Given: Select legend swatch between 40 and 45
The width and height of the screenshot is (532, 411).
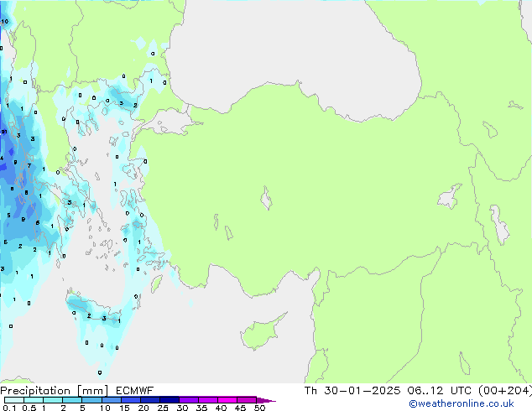Looking at the screenshot, I should point(227,400).
